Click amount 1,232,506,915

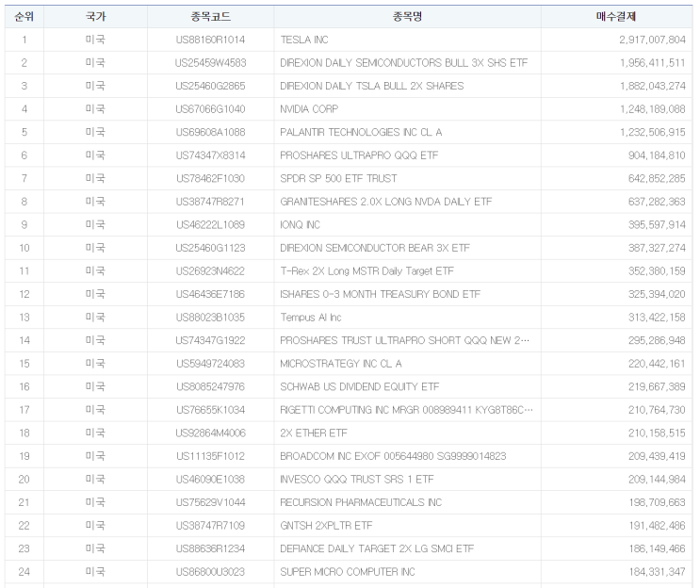click(x=652, y=132)
